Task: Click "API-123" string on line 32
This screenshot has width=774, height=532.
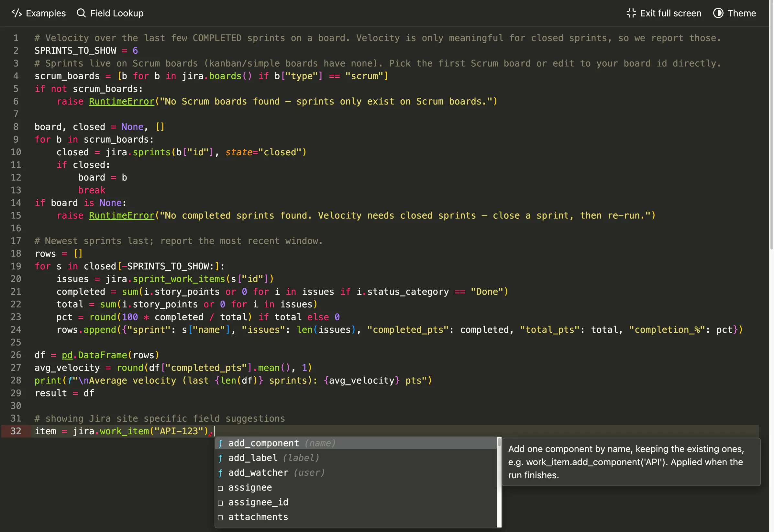Action: click(x=179, y=431)
